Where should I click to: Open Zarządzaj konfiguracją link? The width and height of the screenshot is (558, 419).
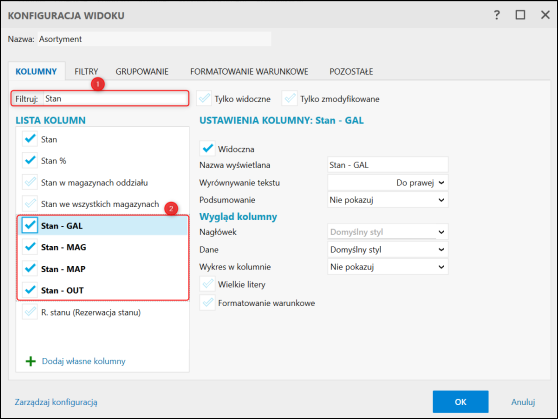point(56,402)
